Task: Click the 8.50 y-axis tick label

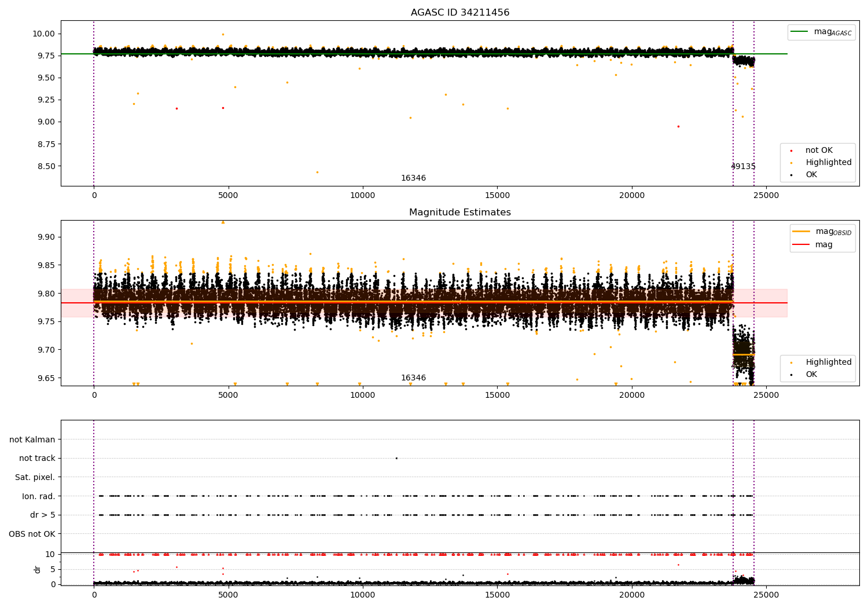Action: click(x=46, y=166)
